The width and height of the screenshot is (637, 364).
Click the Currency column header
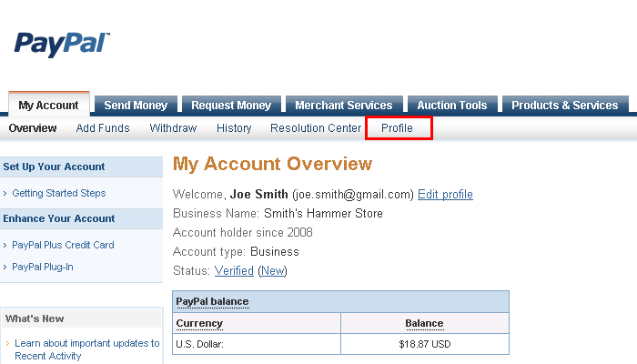point(199,323)
